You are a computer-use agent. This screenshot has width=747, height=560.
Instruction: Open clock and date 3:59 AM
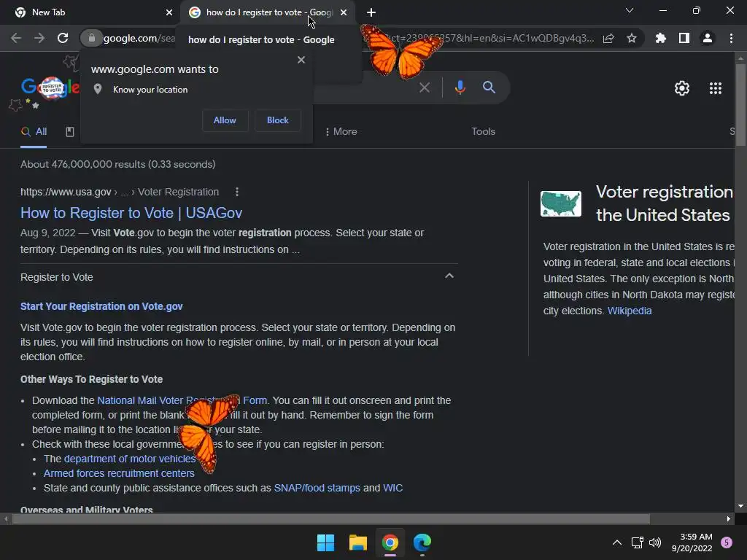[692, 542]
